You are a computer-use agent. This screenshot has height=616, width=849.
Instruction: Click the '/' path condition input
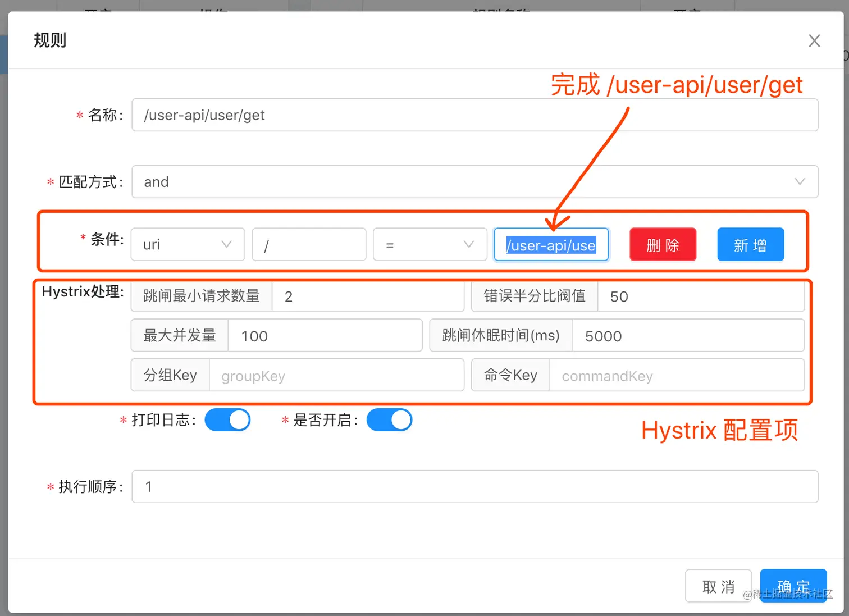(309, 244)
